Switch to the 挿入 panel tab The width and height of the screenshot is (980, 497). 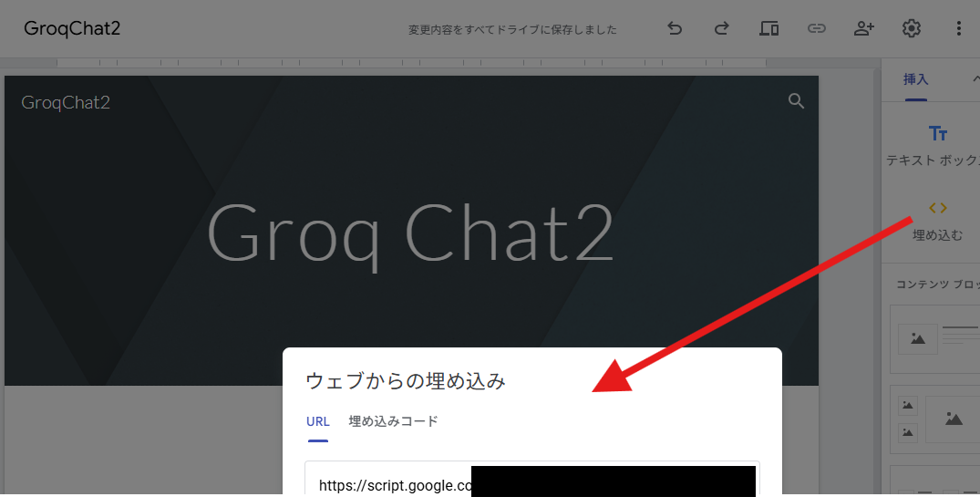915,79
